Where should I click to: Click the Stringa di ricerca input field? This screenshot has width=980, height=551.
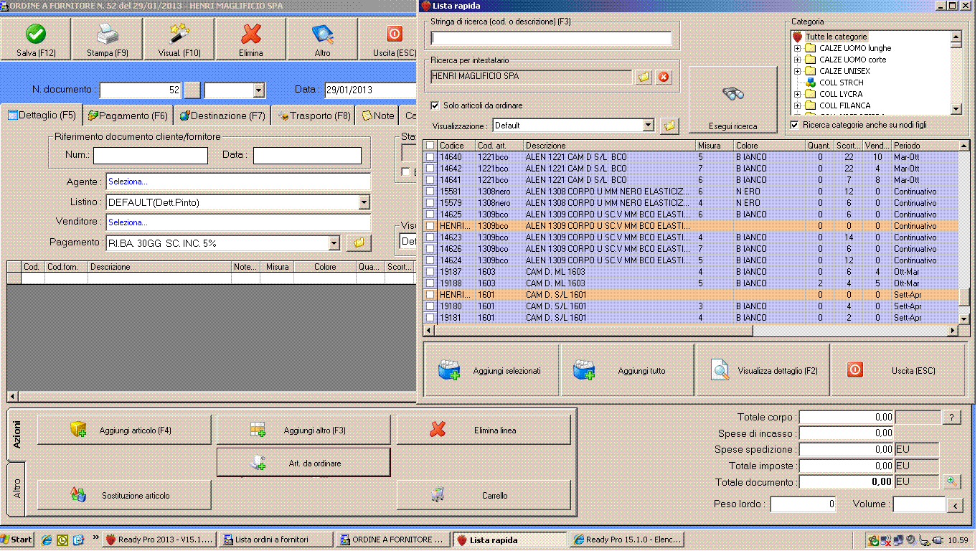551,39
